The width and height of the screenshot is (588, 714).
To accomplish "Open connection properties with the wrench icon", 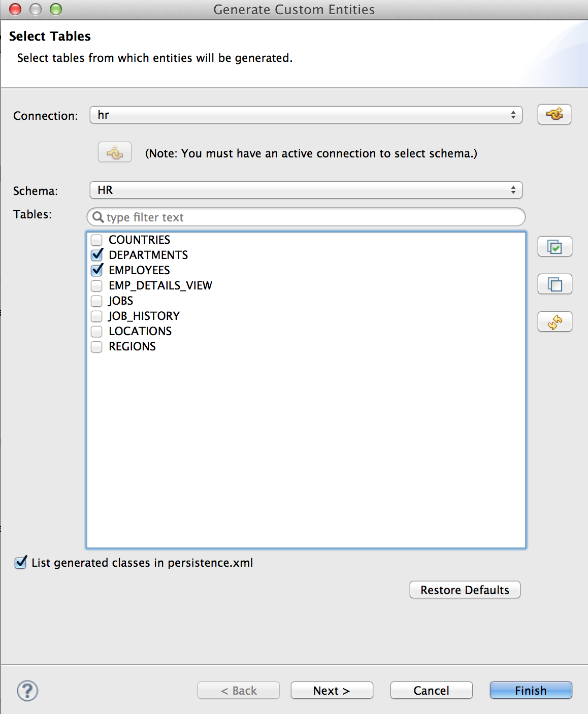I will 554,114.
